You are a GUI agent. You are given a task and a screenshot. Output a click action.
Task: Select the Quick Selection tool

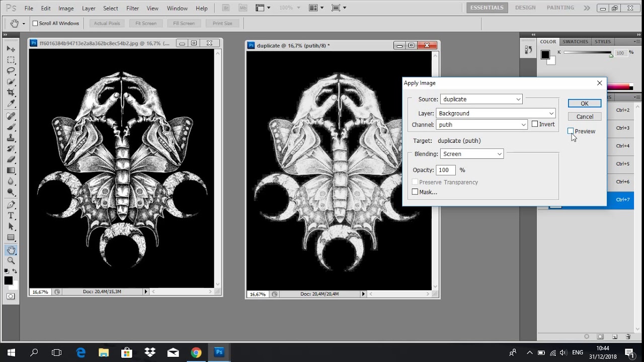(x=11, y=81)
